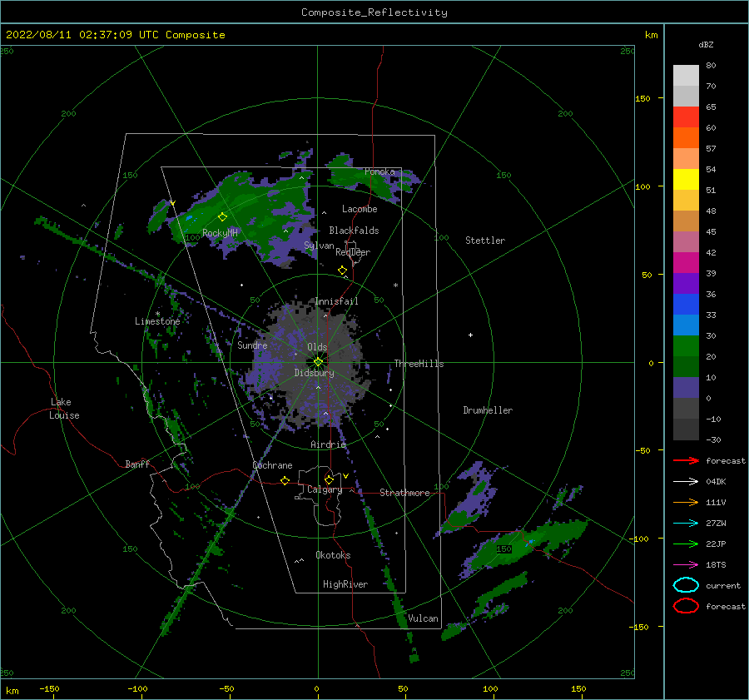Click the blue reflectivity spot northwest of RockyMH

190,218
